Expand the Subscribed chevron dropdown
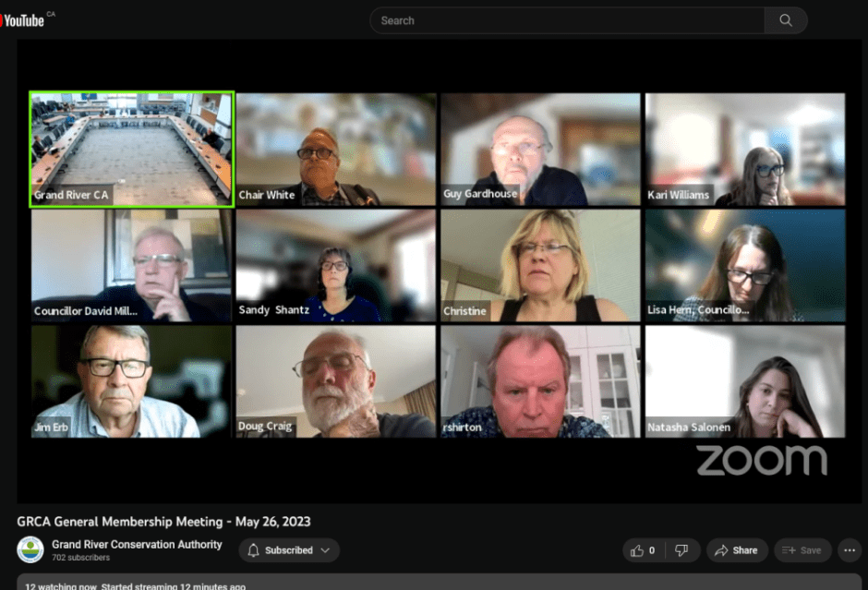 coord(324,550)
